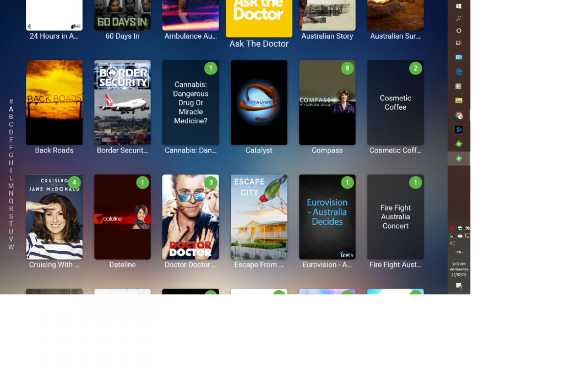588x368 pixels.
Task: Open the Doctor Doctor show poster
Action: [x=191, y=217]
